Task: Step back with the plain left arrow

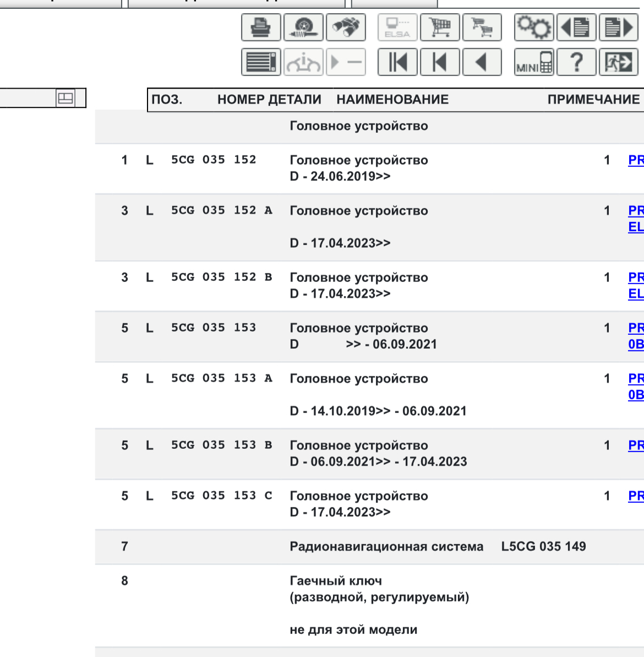Action: pos(482,62)
